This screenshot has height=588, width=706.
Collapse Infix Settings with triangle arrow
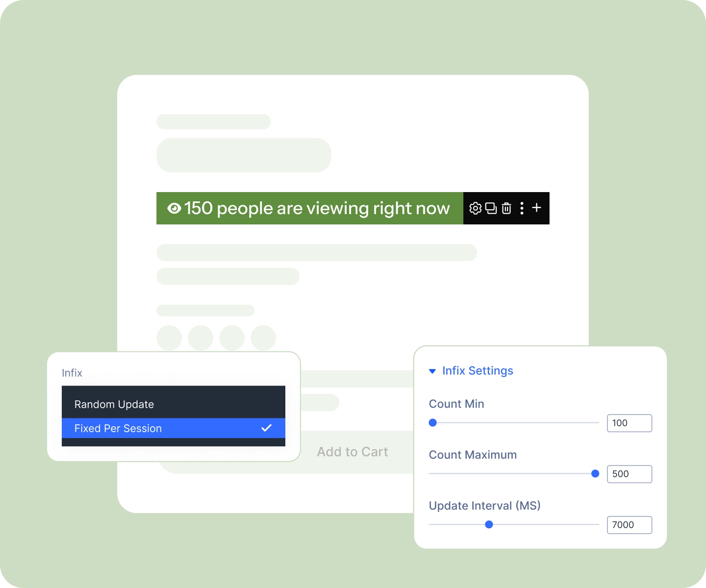pyautogui.click(x=432, y=371)
